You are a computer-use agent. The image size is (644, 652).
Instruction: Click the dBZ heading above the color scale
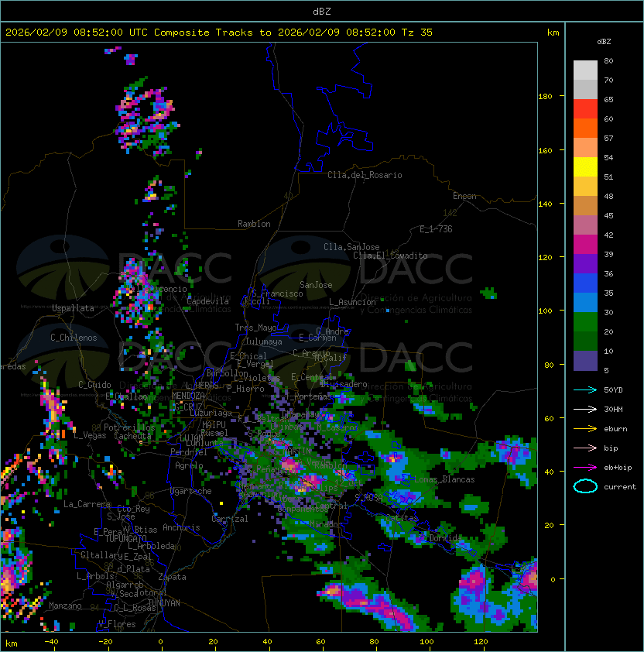(604, 42)
